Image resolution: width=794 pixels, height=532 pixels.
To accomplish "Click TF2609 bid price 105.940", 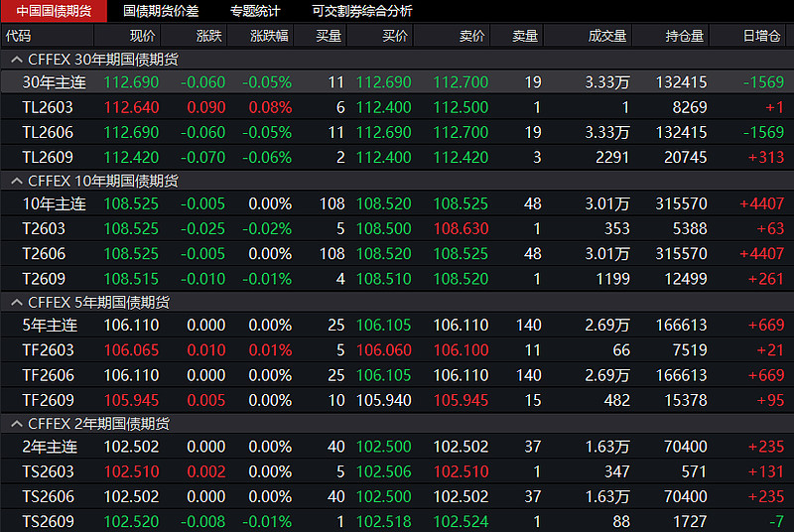I will tap(384, 400).
